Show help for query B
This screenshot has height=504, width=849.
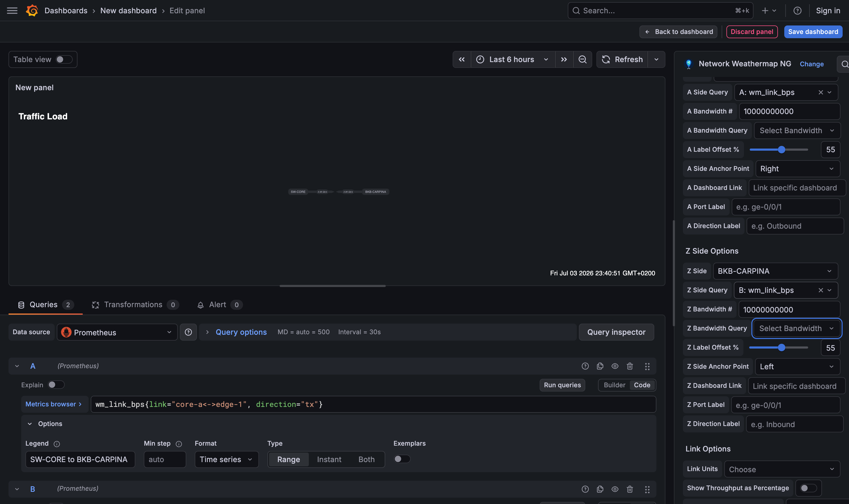coord(585,489)
